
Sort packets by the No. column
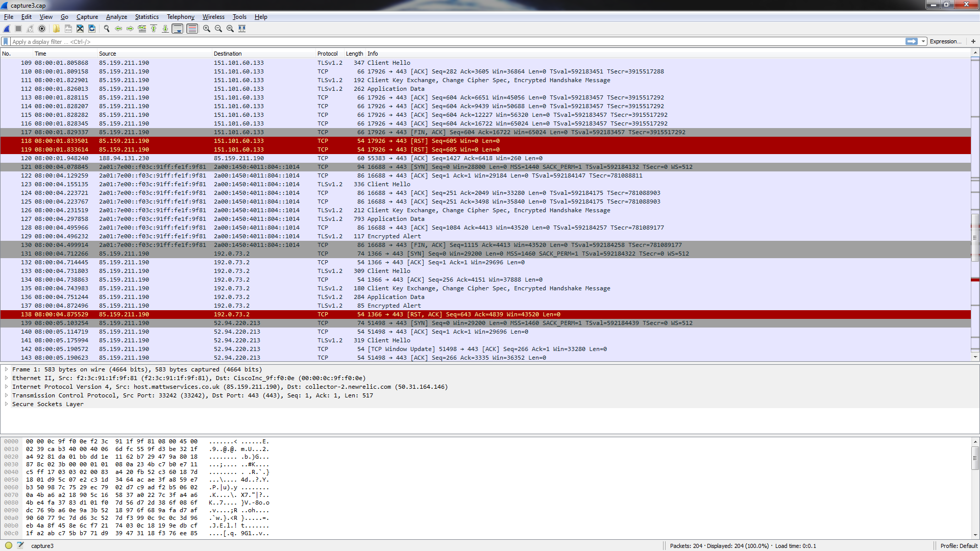[16, 54]
